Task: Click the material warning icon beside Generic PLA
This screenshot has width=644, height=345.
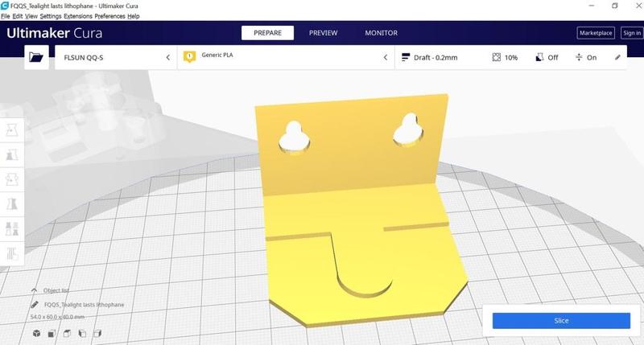Action: click(x=189, y=56)
